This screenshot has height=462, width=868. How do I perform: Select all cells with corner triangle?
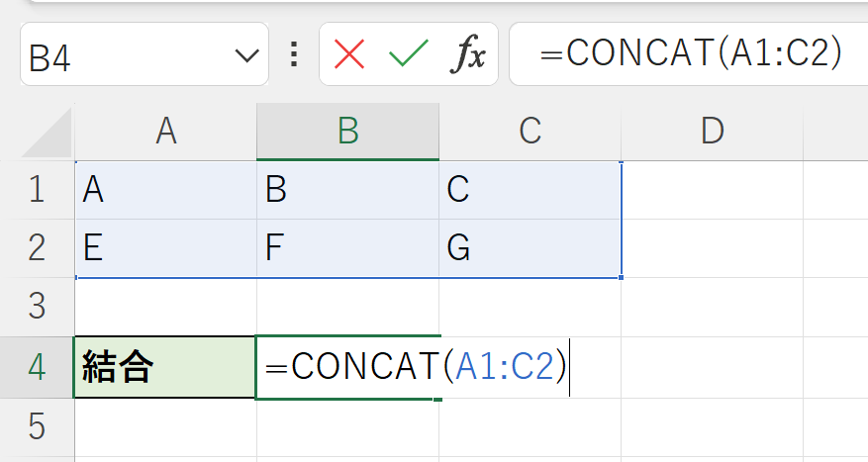click(48, 133)
